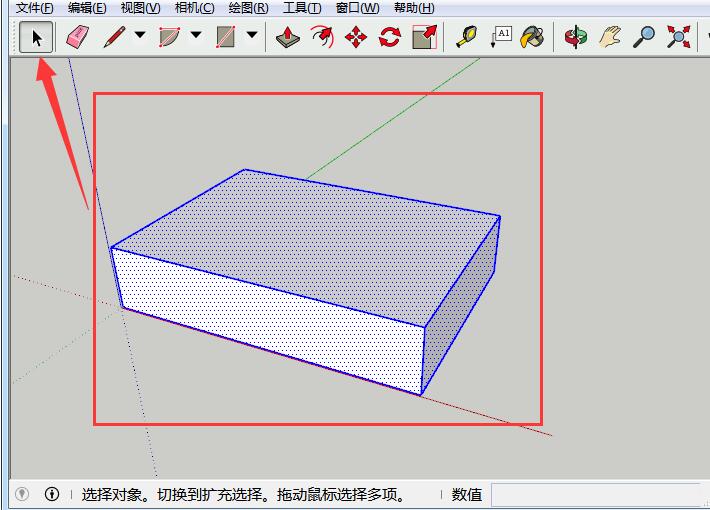Image resolution: width=710 pixels, height=510 pixels.
Task: Select the Text label tool
Action: coord(501,37)
